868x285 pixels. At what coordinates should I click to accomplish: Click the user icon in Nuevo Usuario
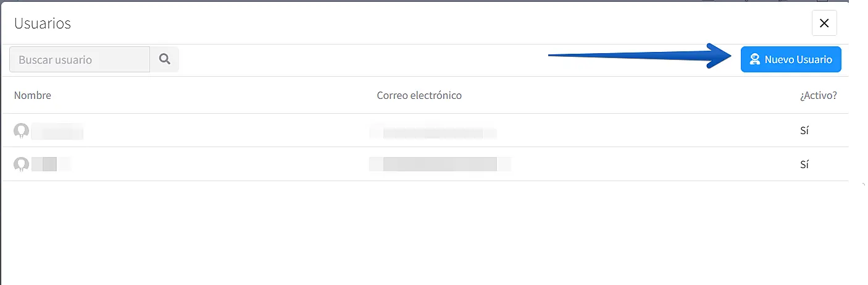click(x=754, y=60)
